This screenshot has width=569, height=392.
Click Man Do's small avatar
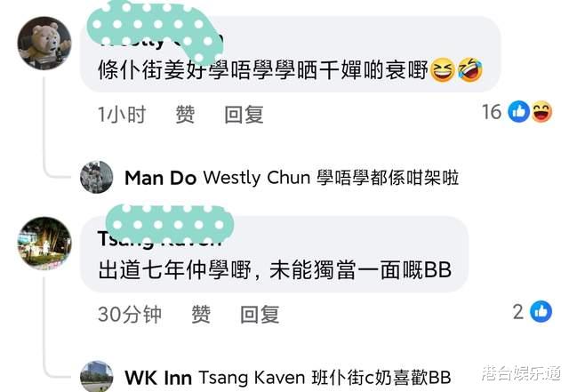(97, 177)
